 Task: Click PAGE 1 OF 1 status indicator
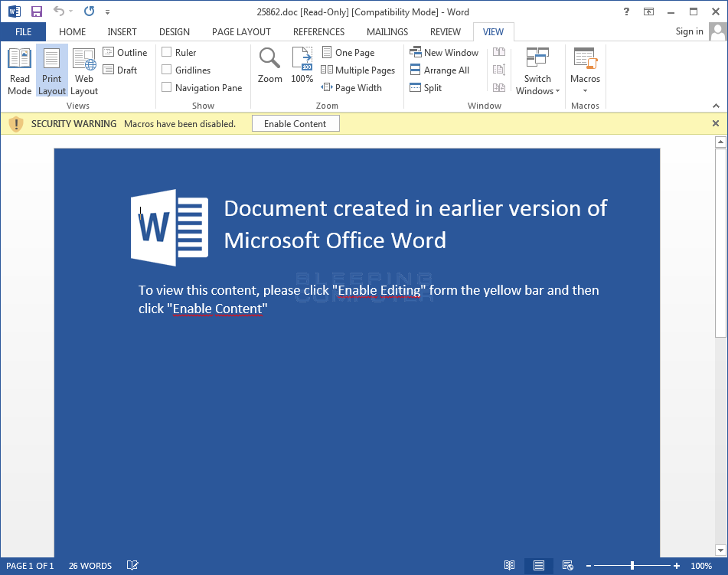click(30, 566)
